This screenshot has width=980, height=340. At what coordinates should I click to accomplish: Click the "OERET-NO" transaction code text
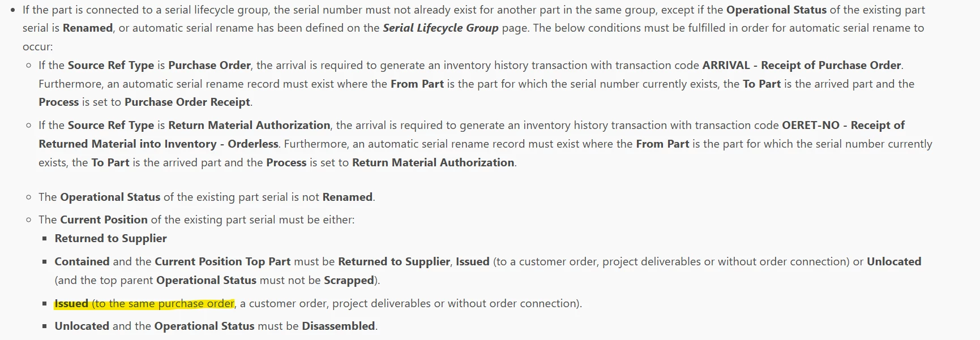[810, 125]
